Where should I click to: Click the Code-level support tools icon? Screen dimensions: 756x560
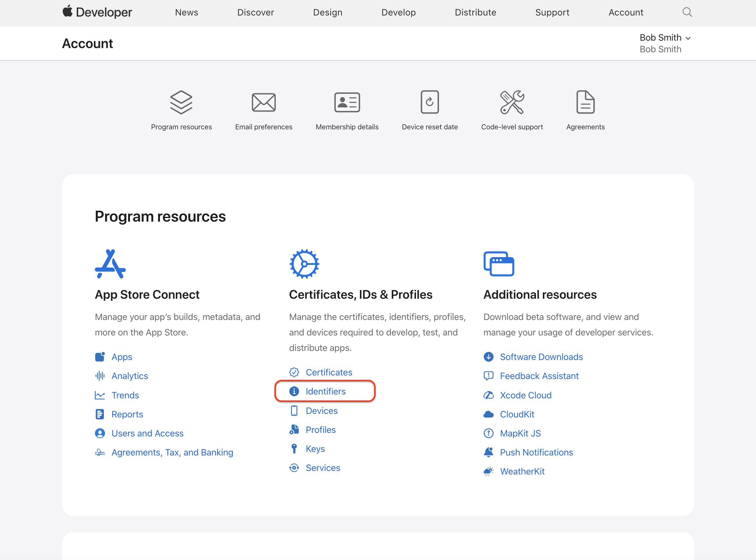[512, 102]
